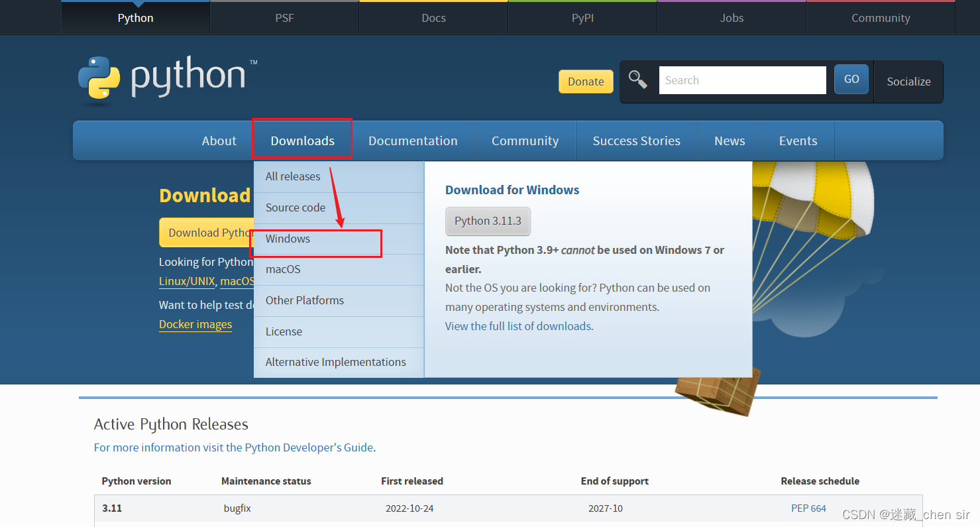
Task: Click the magnifying glass search icon
Action: (637, 80)
